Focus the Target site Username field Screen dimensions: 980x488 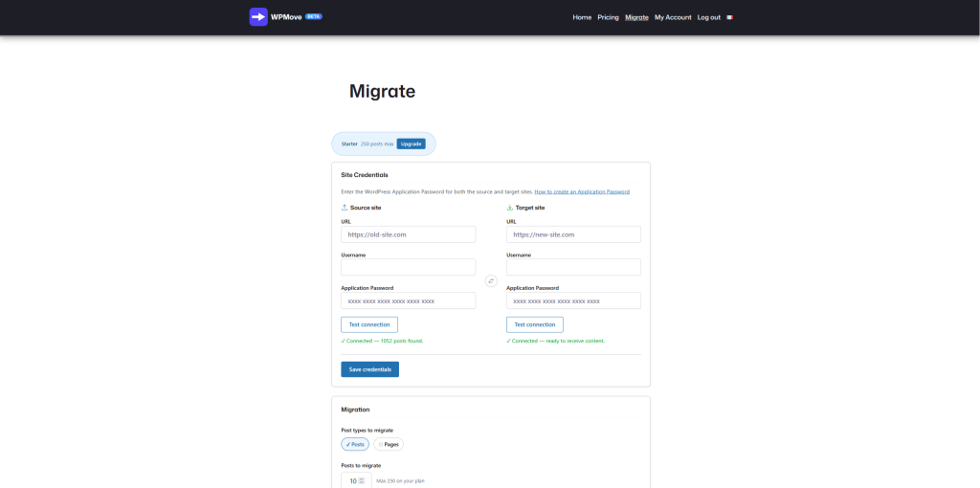(574, 267)
